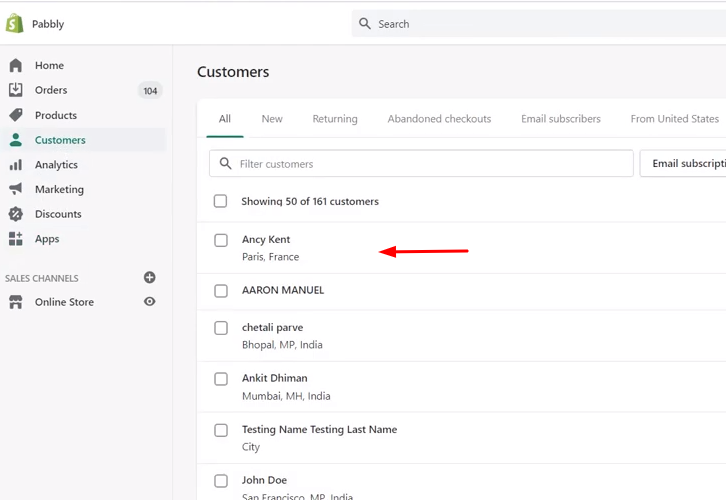Open AARON MANUEL customer record

(x=283, y=290)
